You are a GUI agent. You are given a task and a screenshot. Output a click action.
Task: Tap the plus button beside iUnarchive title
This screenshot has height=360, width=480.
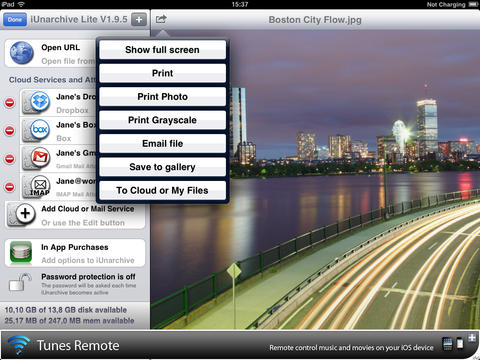[139, 20]
